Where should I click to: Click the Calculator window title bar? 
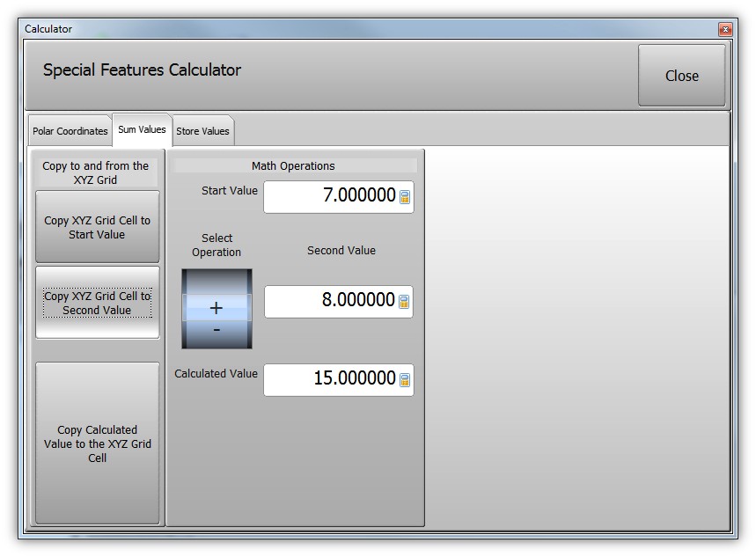[352, 29]
